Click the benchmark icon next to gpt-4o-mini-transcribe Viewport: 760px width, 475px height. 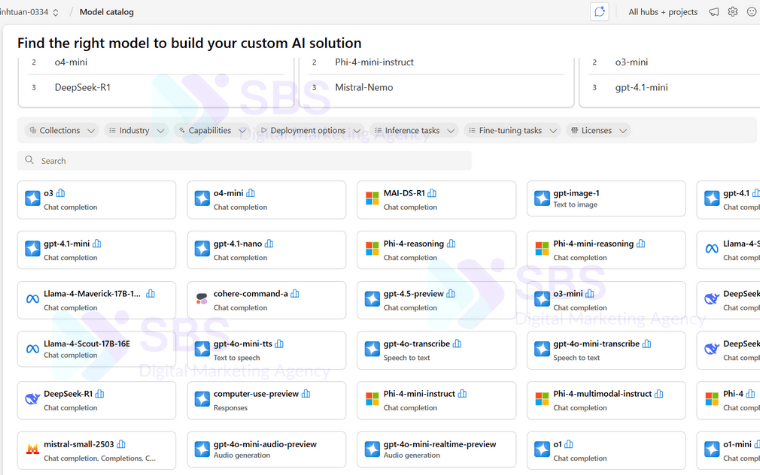click(647, 344)
